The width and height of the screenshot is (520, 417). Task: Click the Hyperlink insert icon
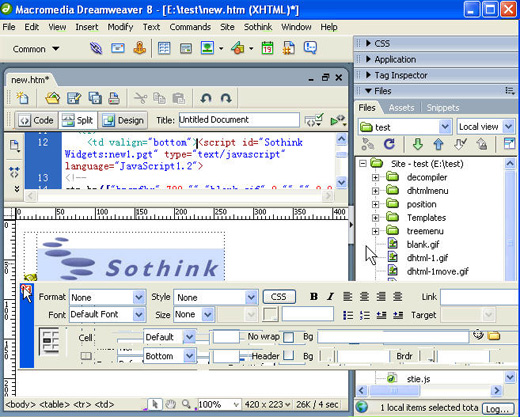96,49
